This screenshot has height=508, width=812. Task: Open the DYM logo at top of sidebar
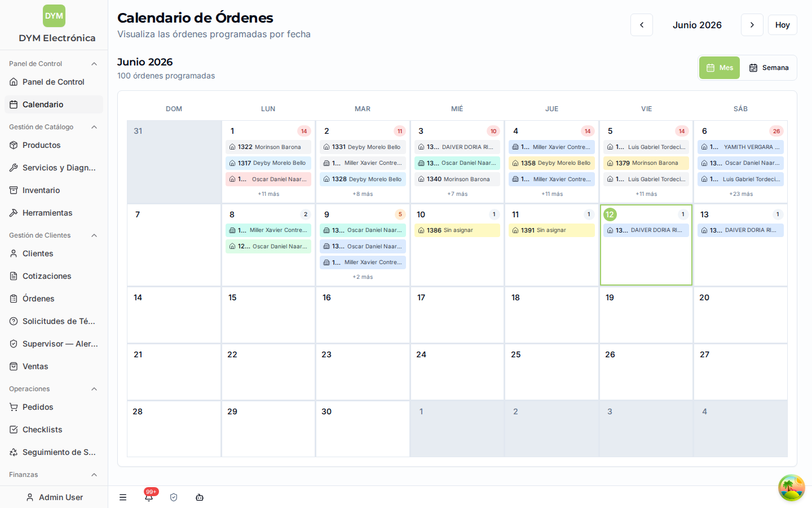(x=54, y=16)
